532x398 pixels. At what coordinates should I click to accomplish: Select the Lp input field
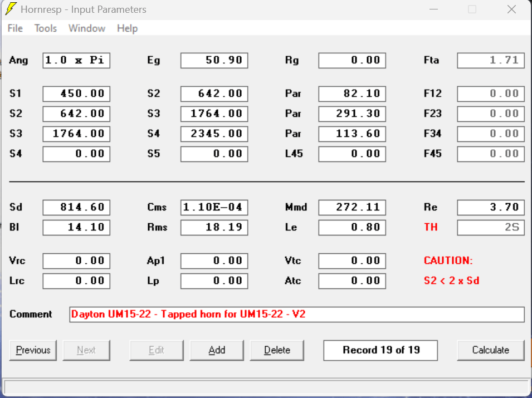tap(214, 281)
